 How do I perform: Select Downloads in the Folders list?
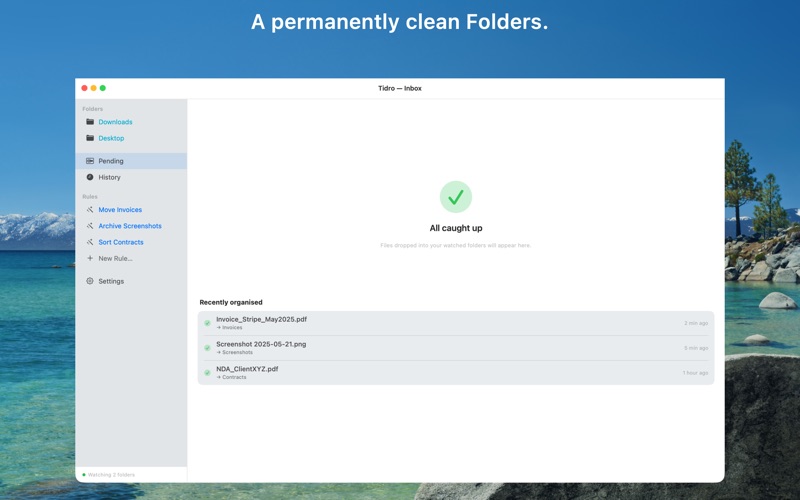(115, 122)
